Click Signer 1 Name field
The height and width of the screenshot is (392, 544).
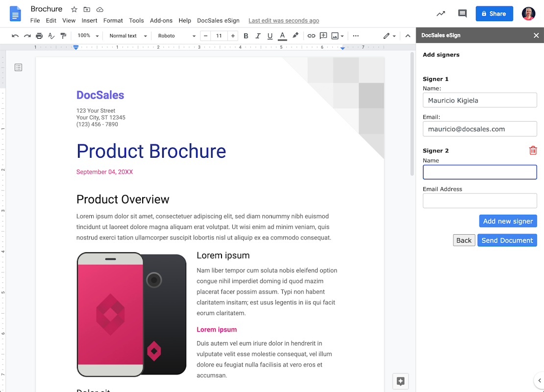pos(479,100)
